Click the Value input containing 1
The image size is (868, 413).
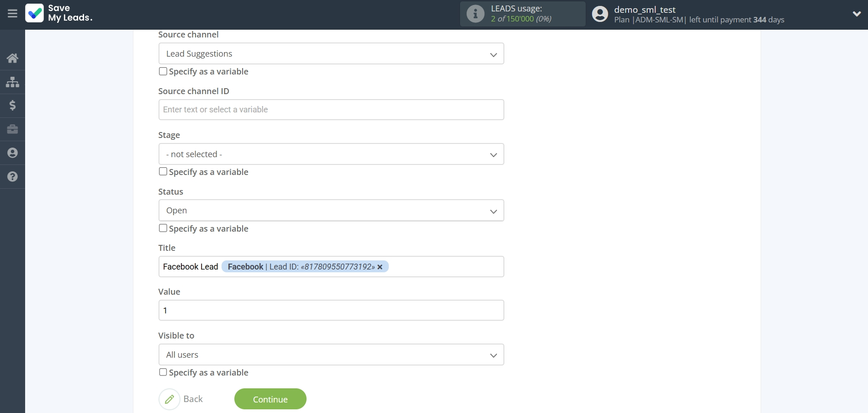(x=331, y=310)
